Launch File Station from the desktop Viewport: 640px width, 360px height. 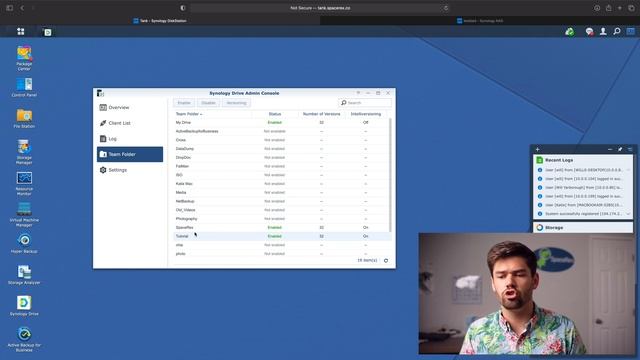click(24, 118)
